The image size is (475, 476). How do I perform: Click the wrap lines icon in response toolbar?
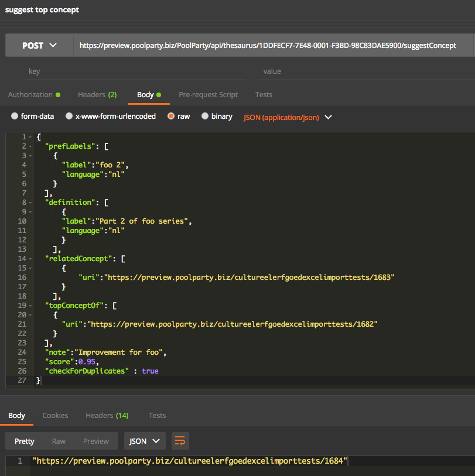coord(180,441)
